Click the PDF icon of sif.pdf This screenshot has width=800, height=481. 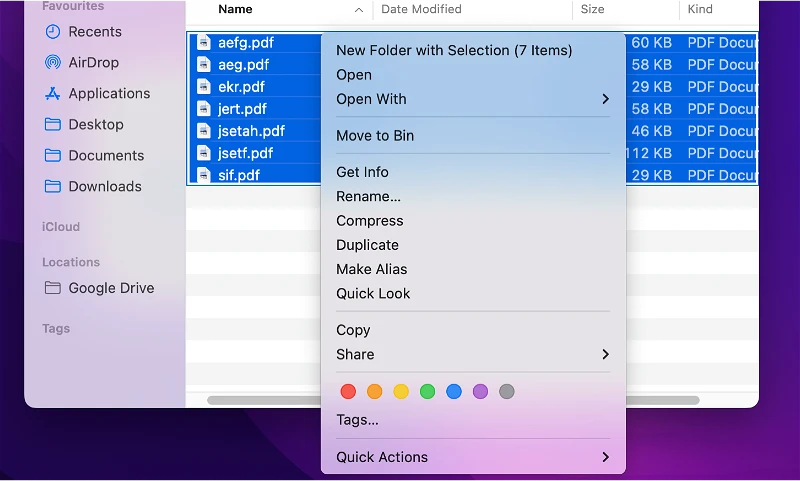[x=204, y=175]
